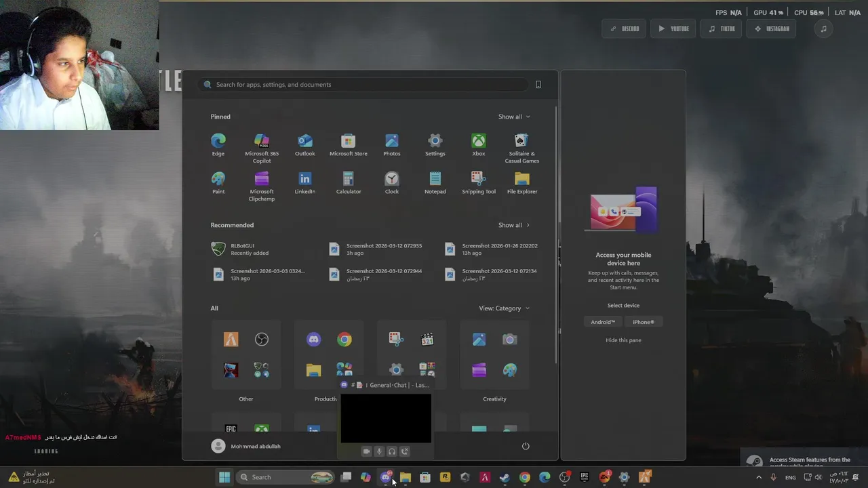Open the pinned Outlook app
Viewport: 868px width, 488px height.
(x=304, y=145)
